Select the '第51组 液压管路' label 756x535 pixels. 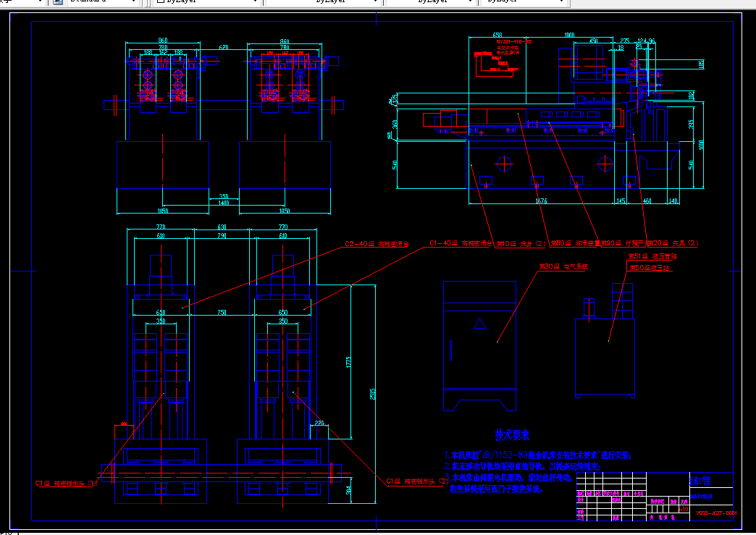tap(652, 256)
